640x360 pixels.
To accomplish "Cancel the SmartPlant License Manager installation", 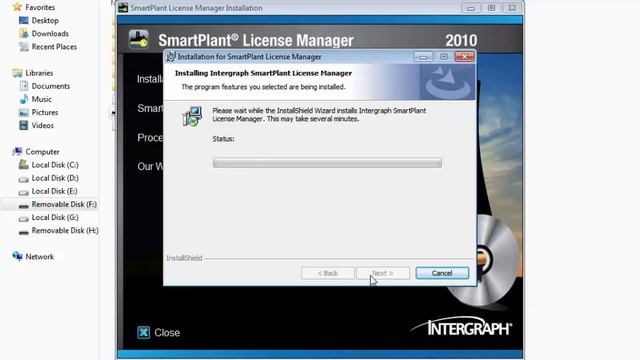I will 442,273.
